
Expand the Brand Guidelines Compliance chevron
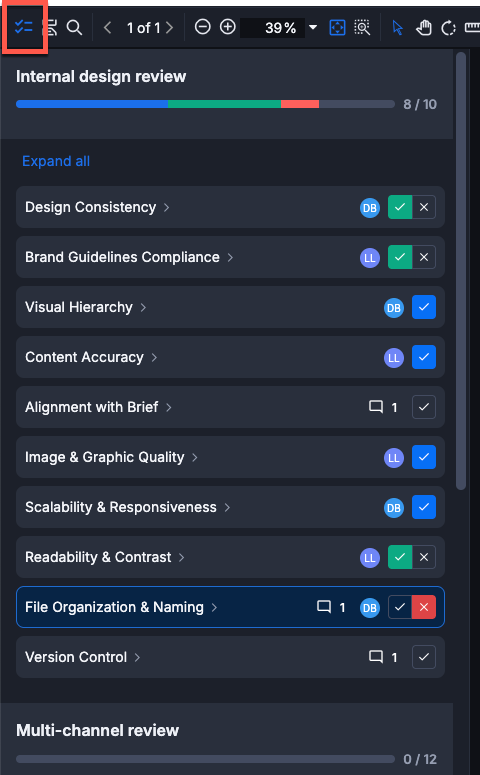pos(230,257)
